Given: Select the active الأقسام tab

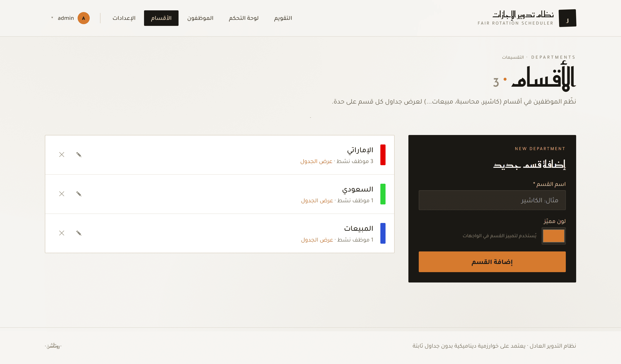Looking at the screenshot, I should (161, 18).
